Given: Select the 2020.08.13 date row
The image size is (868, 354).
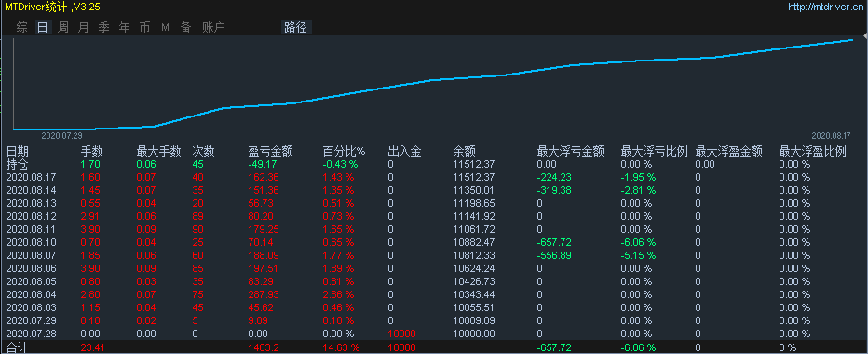Looking at the screenshot, I should pyautogui.click(x=31, y=203).
